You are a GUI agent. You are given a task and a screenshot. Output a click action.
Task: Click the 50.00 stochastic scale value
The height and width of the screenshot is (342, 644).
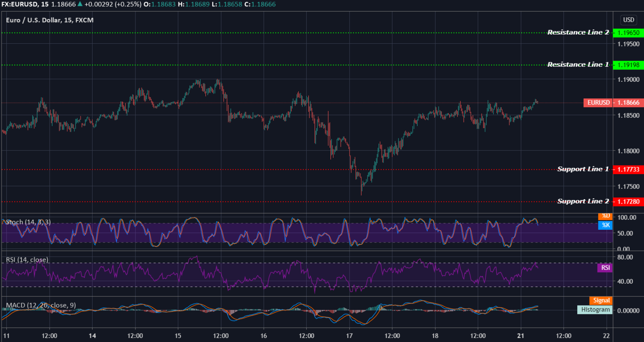(625, 233)
